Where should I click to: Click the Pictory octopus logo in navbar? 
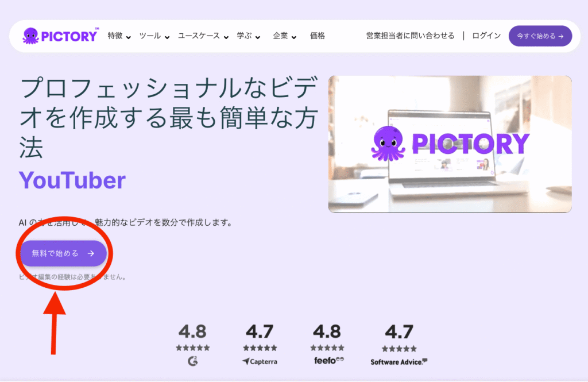60,36
